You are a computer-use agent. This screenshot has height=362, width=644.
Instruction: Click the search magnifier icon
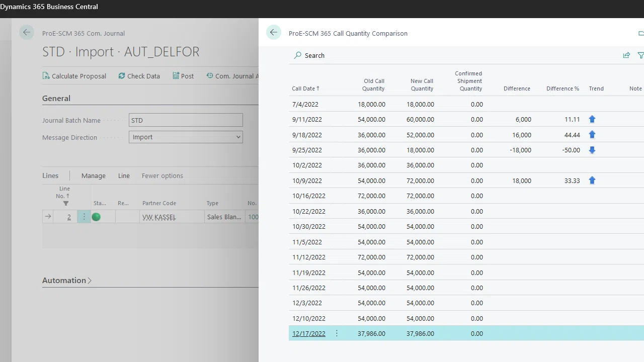298,55
